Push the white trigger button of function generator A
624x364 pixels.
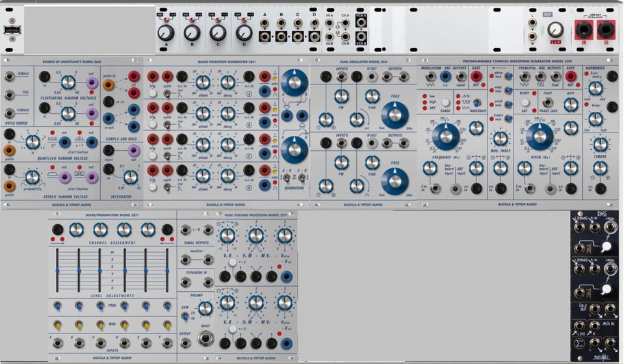point(153,93)
